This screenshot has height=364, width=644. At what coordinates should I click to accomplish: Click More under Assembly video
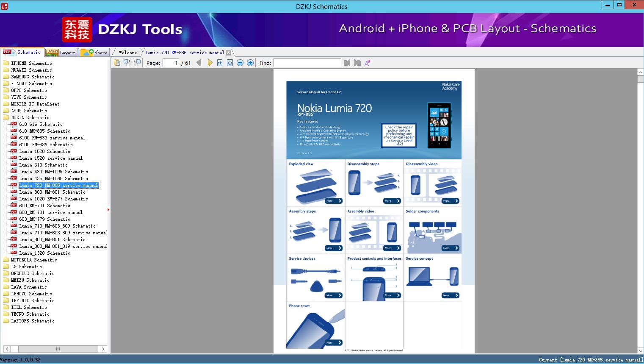pyautogui.click(x=392, y=248)
